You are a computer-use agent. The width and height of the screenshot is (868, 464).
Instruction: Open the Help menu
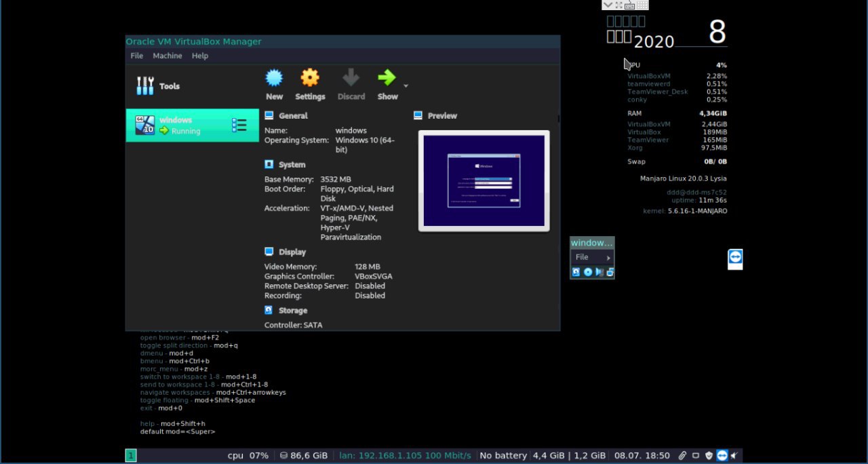tap(199, 56)
